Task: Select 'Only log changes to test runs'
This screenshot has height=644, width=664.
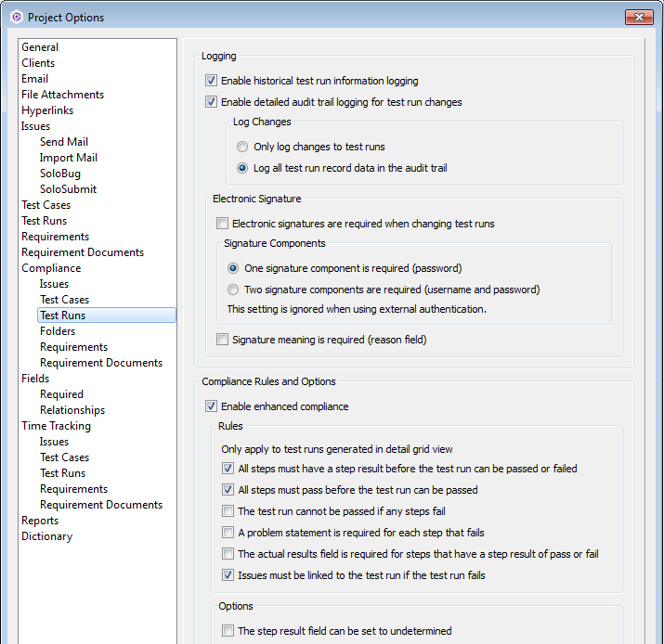Action: point(242,147)
